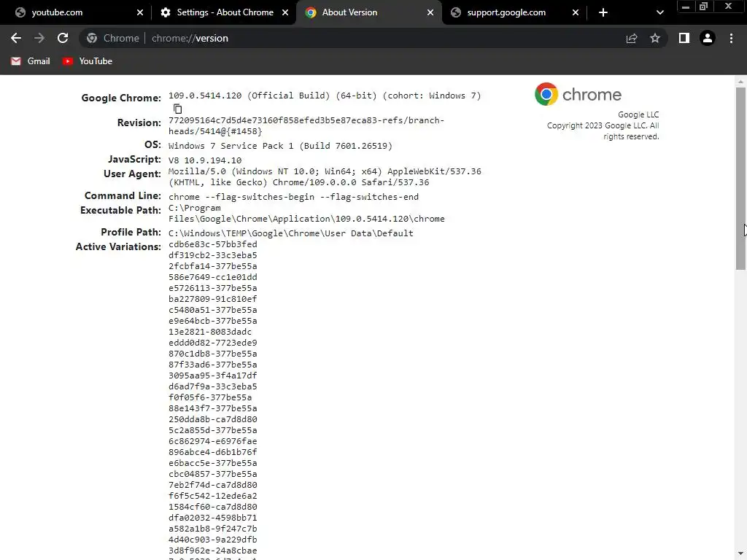Close the Settings - About Chrome tab
Image resolution: width=747 pixels, height=560 pixels.
point(285,12)
